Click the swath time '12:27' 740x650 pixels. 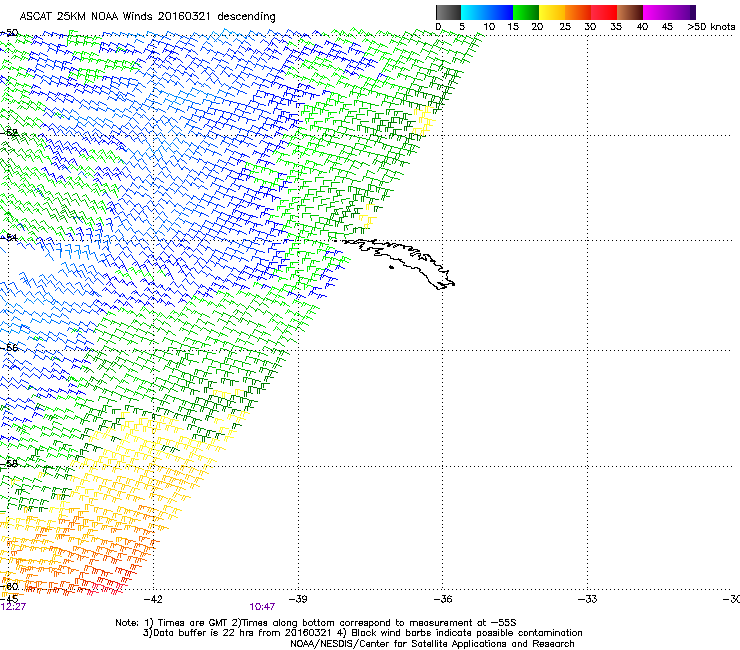(13, 607)
